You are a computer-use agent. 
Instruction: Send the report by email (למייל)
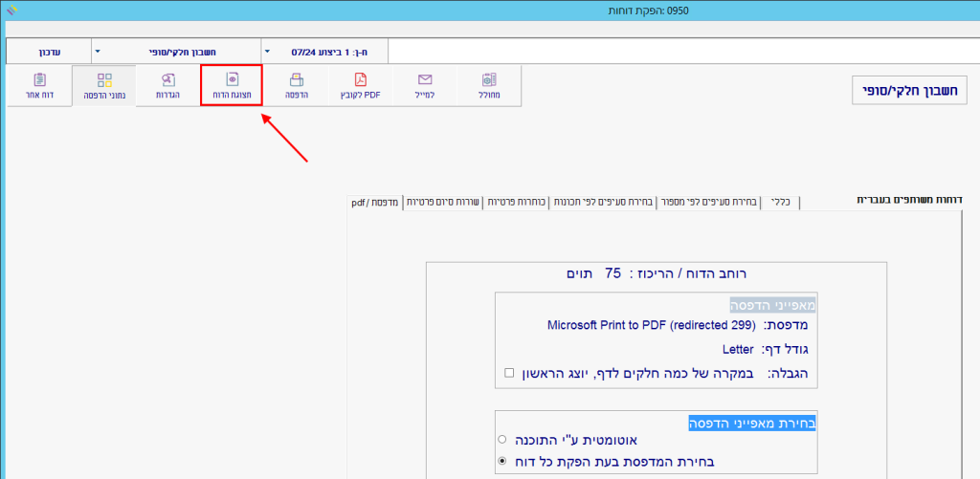425,86
